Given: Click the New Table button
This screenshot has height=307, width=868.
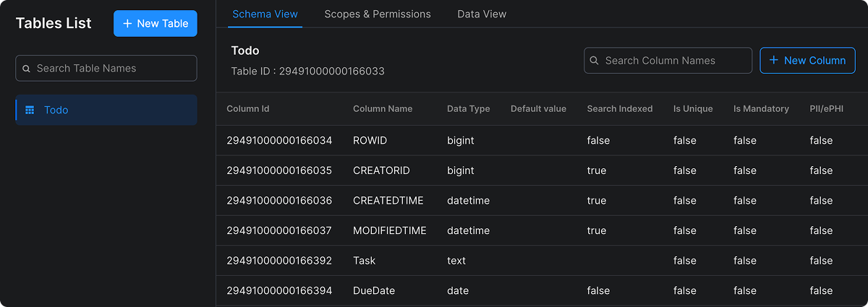Looking at the screenshot, I should pyautogui.click(x=156, y=23).
